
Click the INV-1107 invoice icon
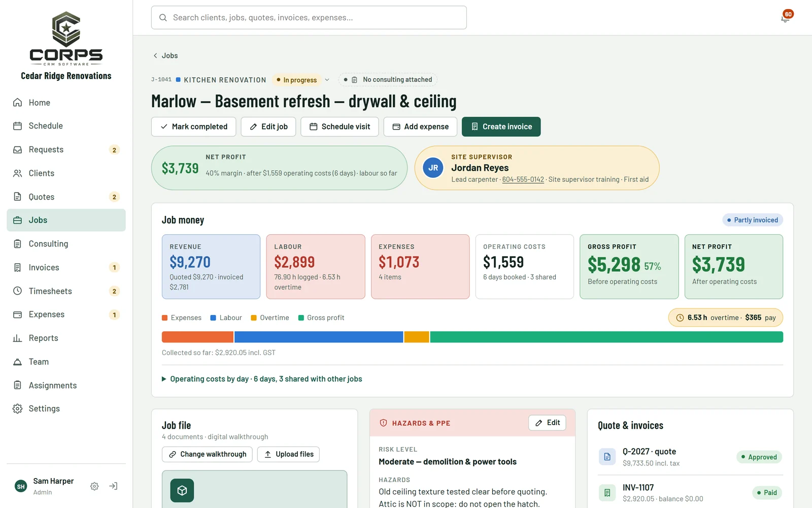pos(607,492)
